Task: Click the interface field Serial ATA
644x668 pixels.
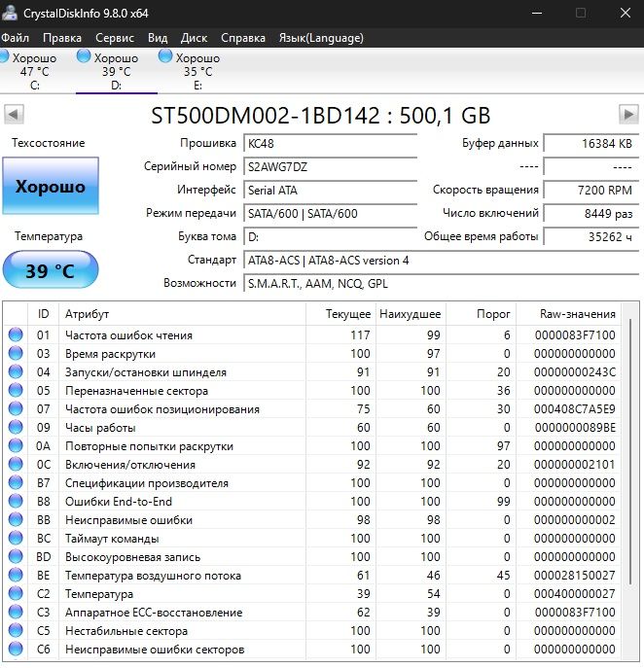Action: pyautogui.click(x=331, y=190)
